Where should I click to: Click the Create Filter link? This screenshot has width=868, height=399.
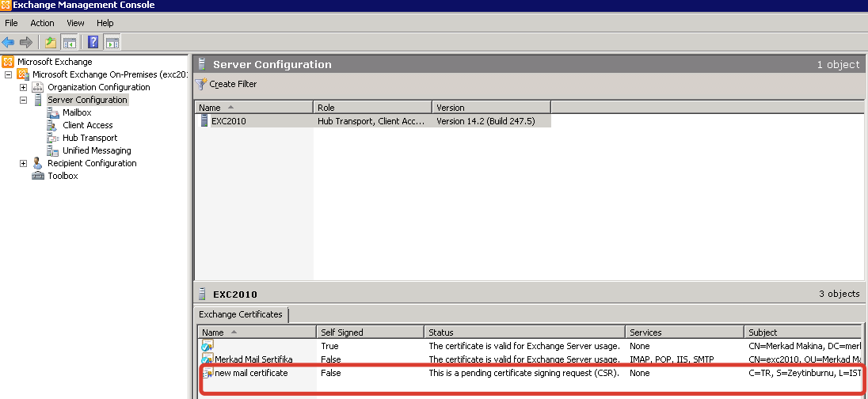pyautogui.click(x=233, y=84)
